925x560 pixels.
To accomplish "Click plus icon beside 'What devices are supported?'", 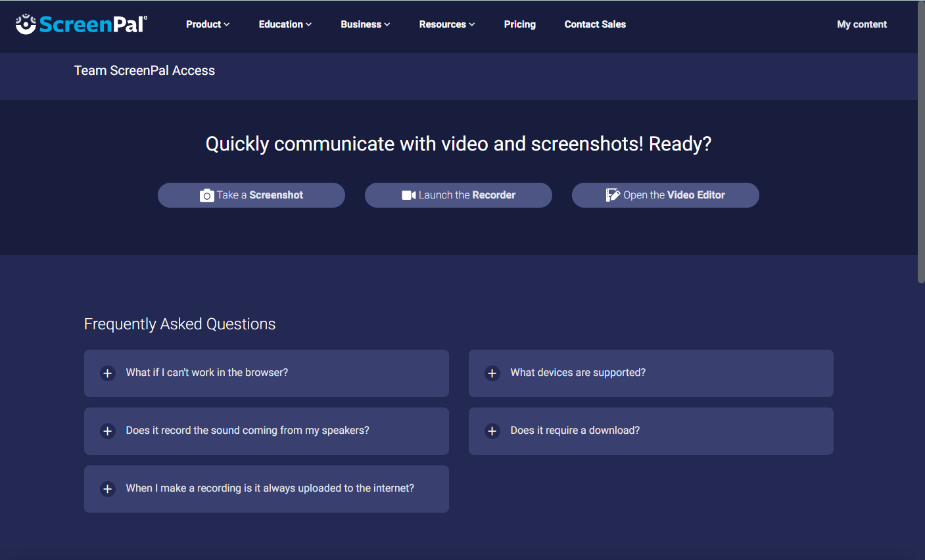I will pyautogui.click(x=492, y=373).
